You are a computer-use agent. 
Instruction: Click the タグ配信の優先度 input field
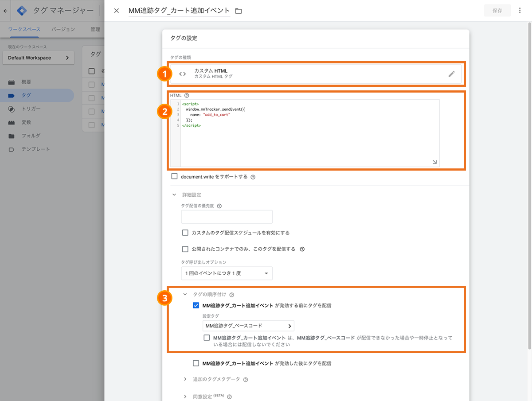point(227,217)
